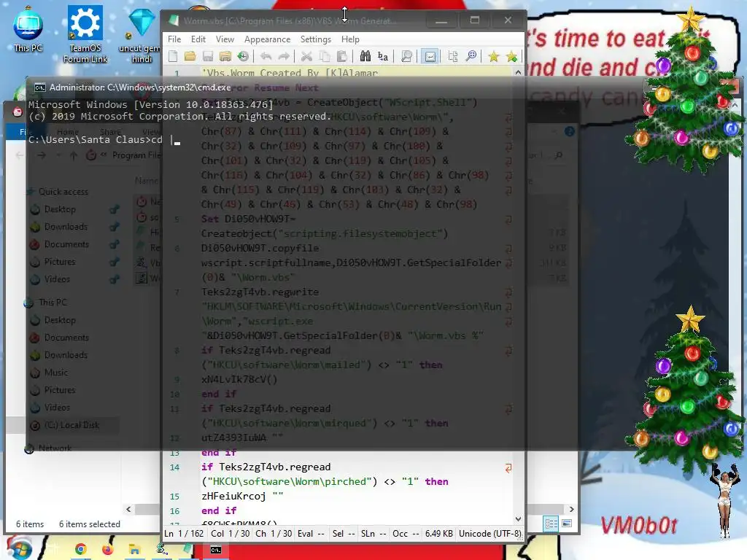Image resolution: width=747 pixels, height=560 pixels.
Task: Click the cmd.exe title bar icon
Action: pyautogui.click(x=40, y=87)
